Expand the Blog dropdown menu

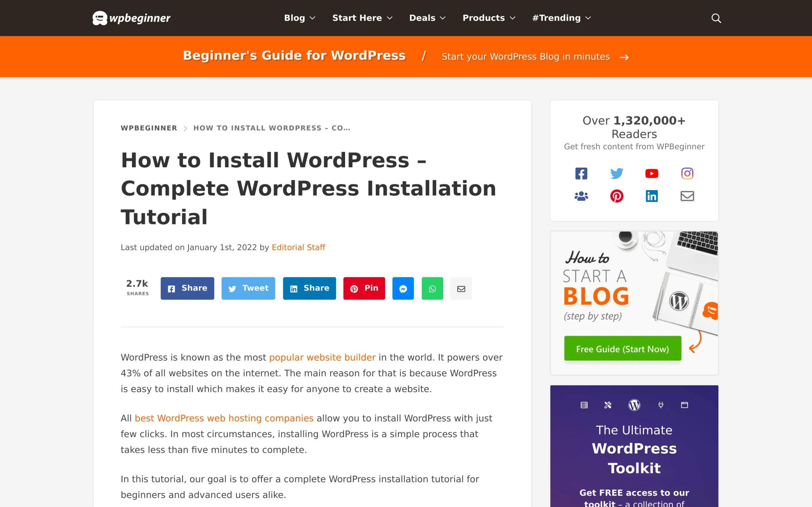tap(299, 18)
